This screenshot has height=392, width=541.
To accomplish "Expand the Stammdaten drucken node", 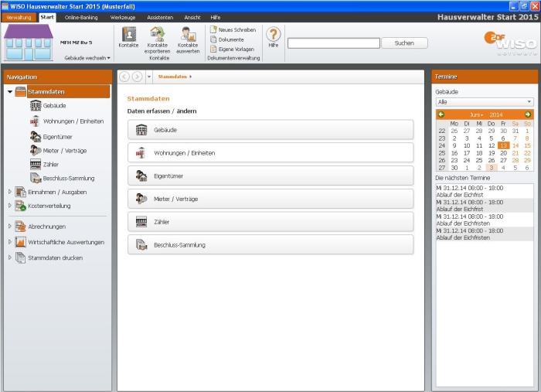I will click(x=9, y=257).
